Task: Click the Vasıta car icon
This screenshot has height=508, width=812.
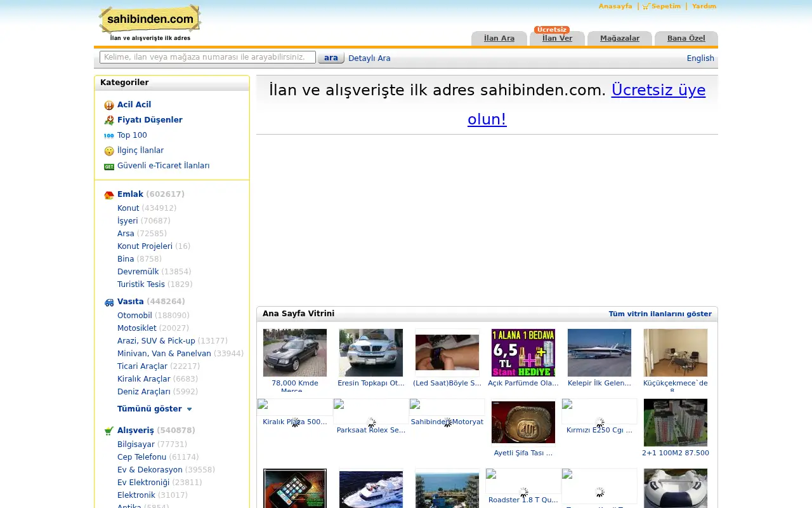Action: pos(109,302)
